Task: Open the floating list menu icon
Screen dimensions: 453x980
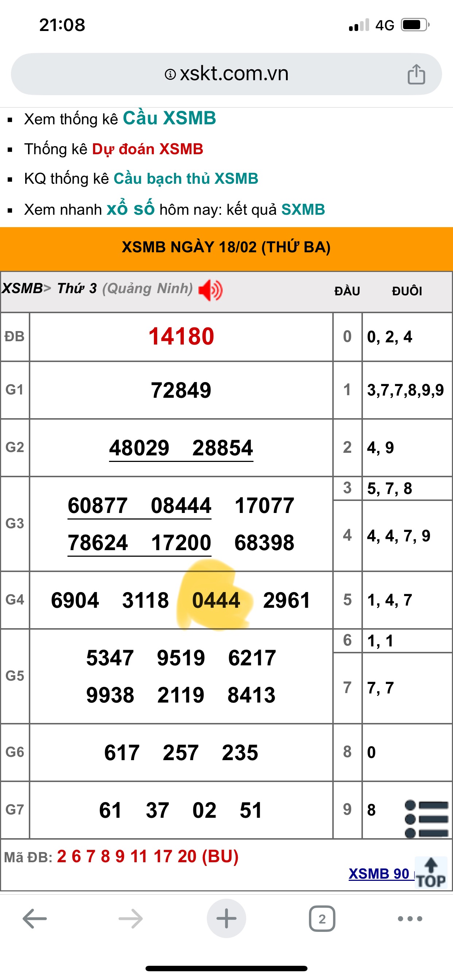Action: 426,818
